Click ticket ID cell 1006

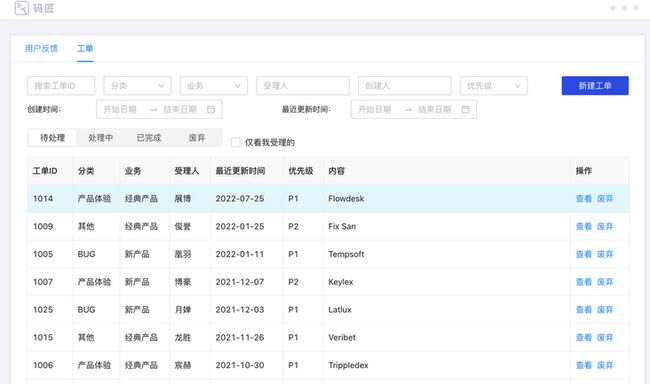click(50, 365)
